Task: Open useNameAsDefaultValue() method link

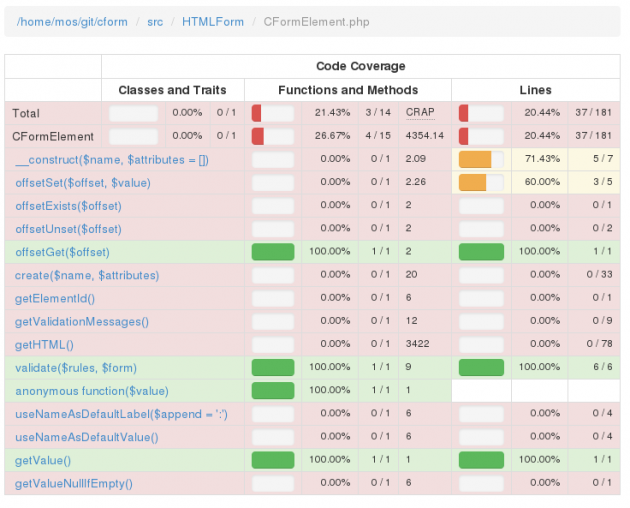Action: pos(87,437)
